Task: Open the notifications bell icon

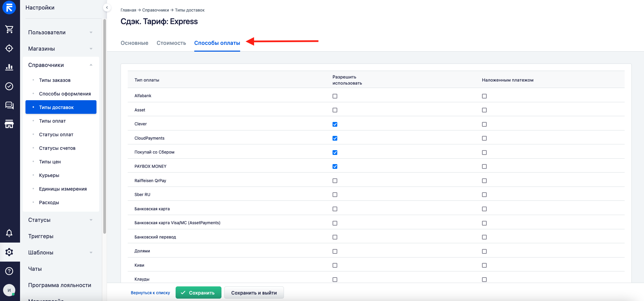Action: point(9,233)
